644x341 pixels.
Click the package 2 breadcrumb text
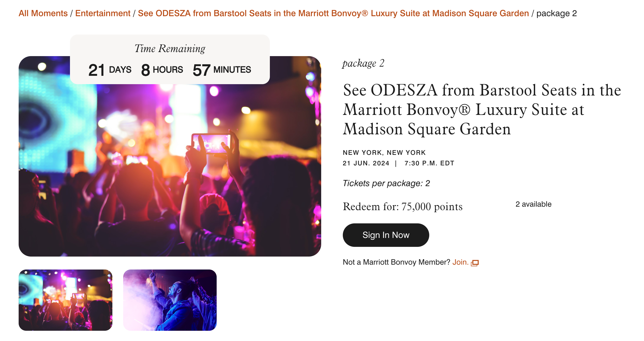click(556, 13)
